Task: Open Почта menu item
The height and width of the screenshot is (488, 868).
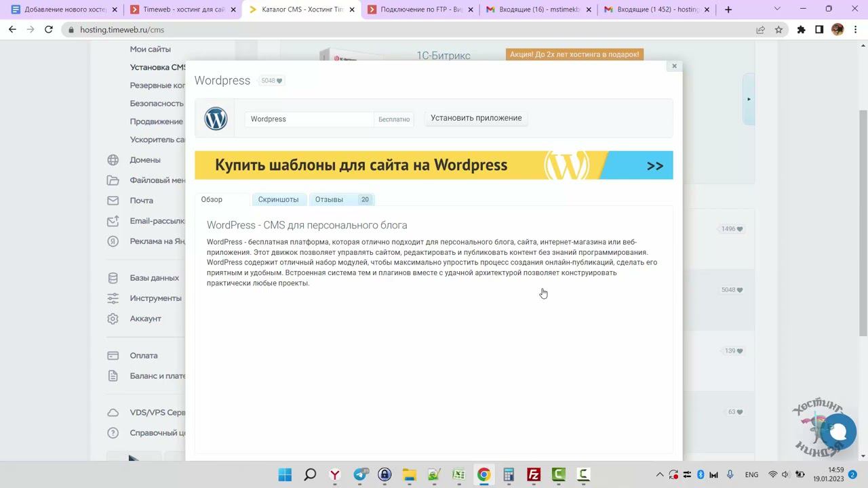Action: 141,201
